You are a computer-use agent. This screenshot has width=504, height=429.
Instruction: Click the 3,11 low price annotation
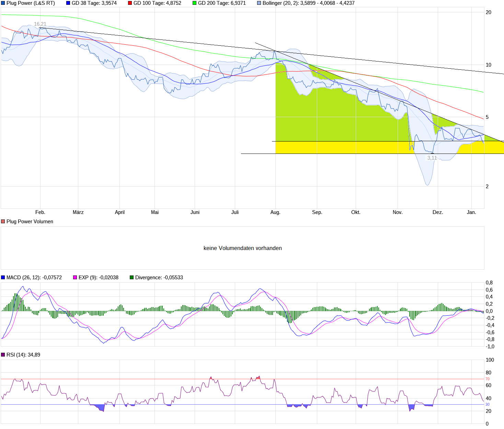pyautogui.click(x=432, y=158)
